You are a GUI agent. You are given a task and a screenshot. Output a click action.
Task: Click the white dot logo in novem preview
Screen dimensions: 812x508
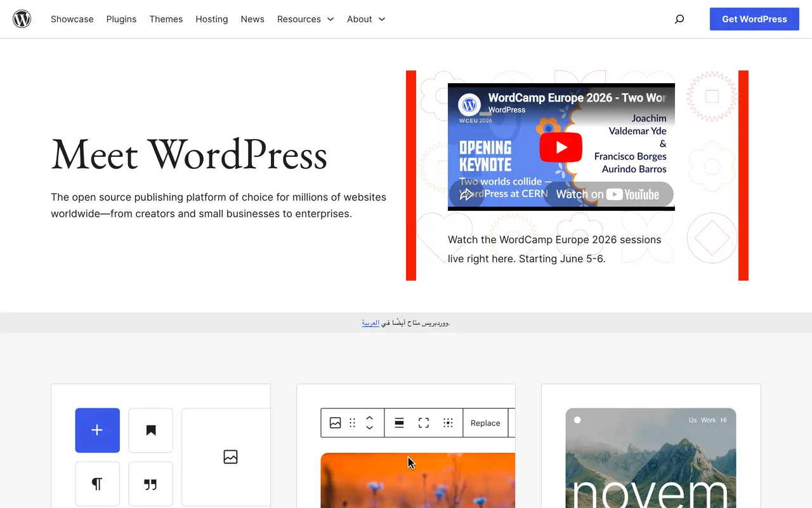(577, 420)
